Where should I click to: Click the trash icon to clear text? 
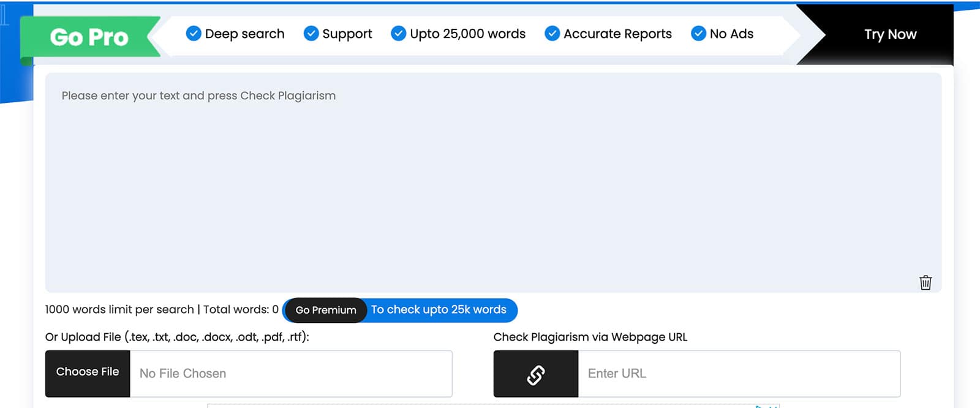click(x=925, y=282)
